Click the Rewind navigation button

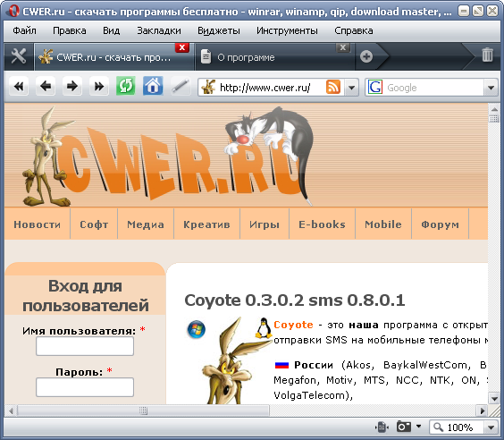tap(19, 86)
